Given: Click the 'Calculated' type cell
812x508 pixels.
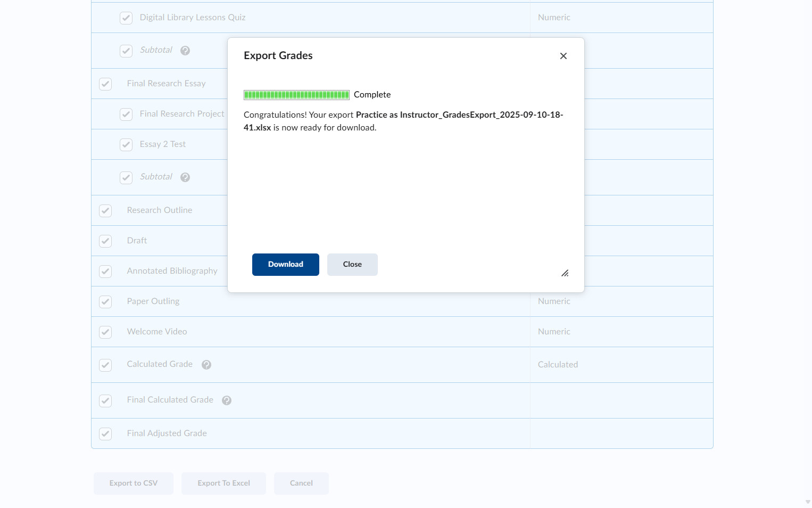Looking at the screenshot, I should [x=558, y=365].
